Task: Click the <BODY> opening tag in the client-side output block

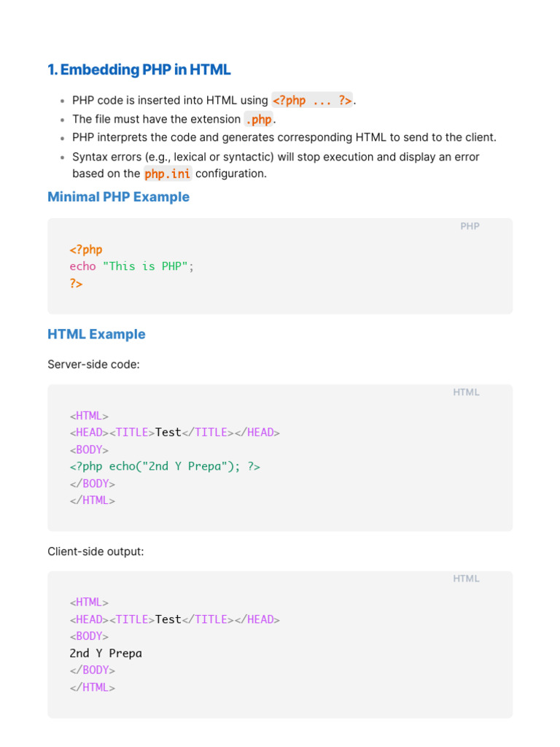Action: [89, 636]
